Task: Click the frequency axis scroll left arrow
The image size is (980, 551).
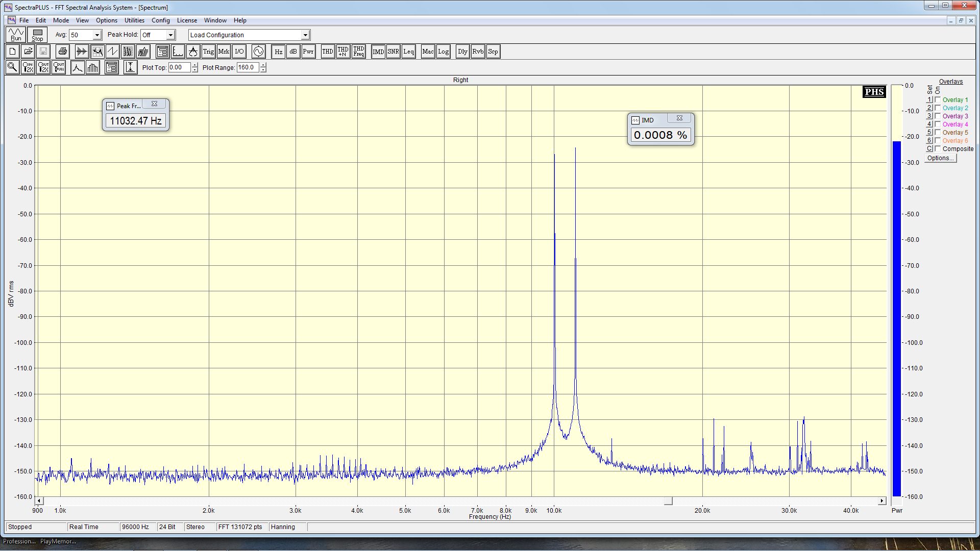Action: click(x=39, y=501)
